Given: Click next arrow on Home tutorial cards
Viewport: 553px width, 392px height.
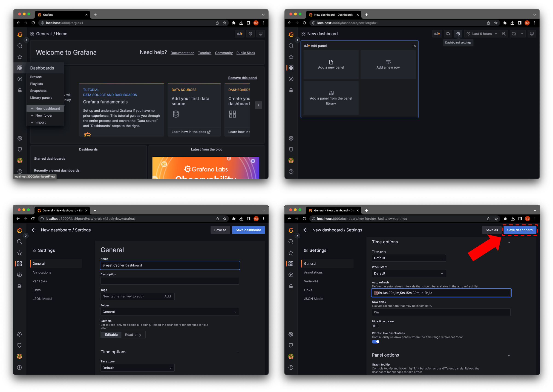Looking at the screenshot, I should [x=258, y=105].
